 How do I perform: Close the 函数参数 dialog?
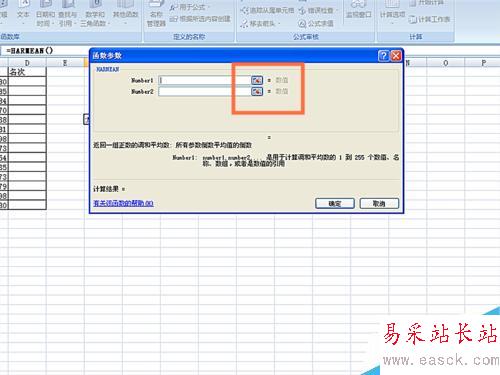(396, 56)
